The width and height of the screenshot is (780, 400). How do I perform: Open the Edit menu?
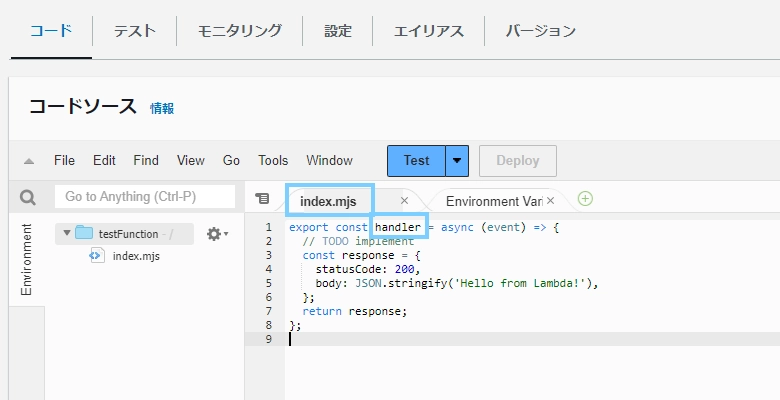[x=104, y=160]
